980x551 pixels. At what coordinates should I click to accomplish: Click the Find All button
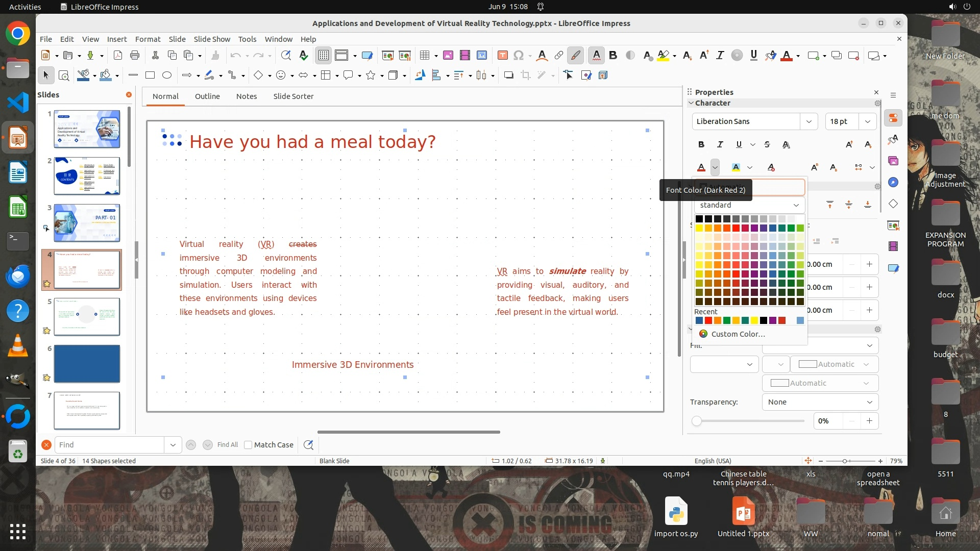coord(228,445)
